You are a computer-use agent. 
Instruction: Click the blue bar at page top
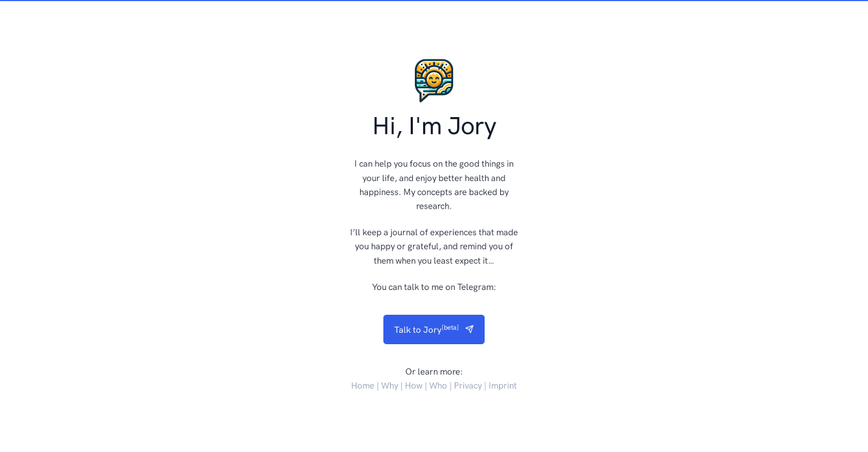click(434, 1)
